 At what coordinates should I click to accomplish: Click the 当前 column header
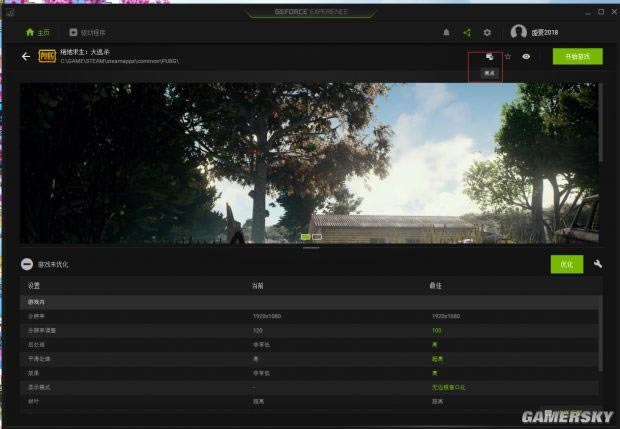click(x=257, y=285)
